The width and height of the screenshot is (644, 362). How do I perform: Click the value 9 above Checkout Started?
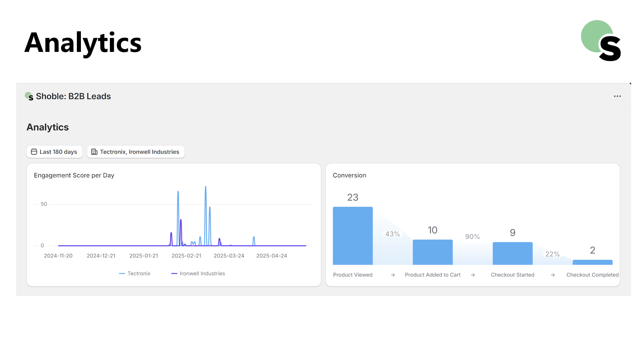coord(512,233)
